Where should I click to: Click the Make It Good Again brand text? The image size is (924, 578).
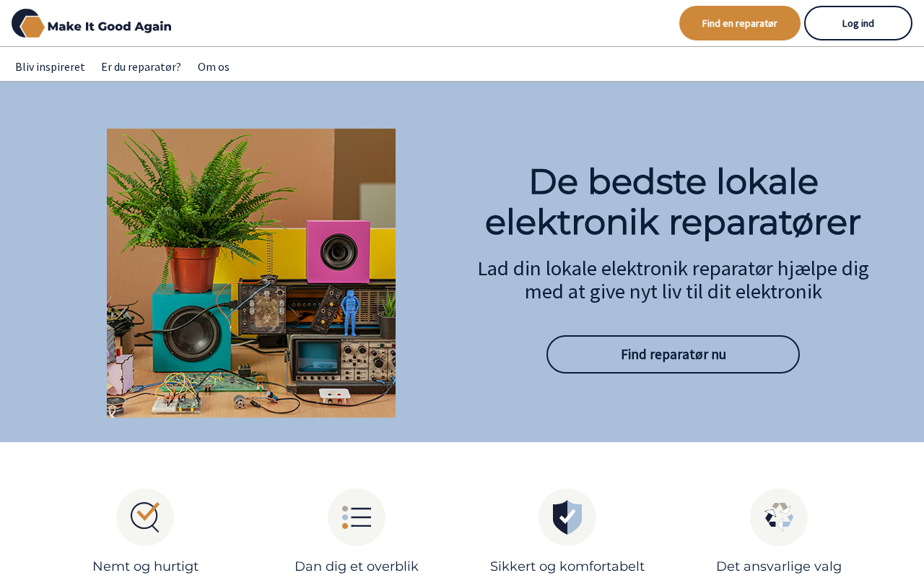coord(109,27)
